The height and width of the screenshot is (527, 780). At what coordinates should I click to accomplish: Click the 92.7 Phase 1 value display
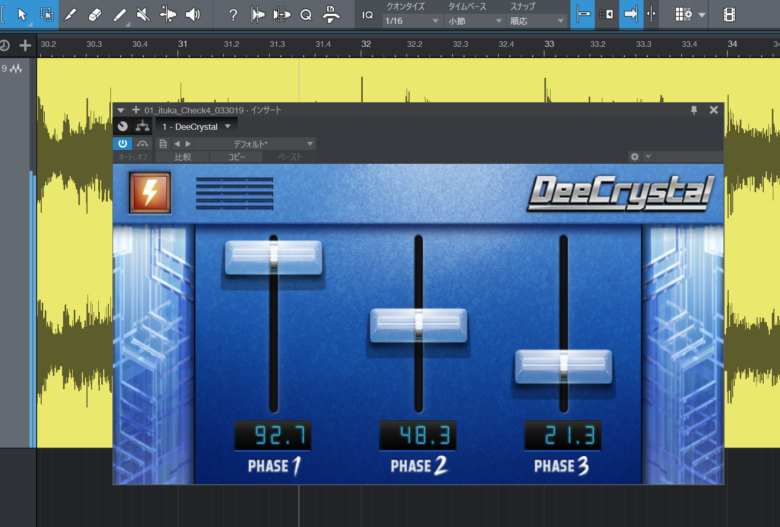coord(273,435)
